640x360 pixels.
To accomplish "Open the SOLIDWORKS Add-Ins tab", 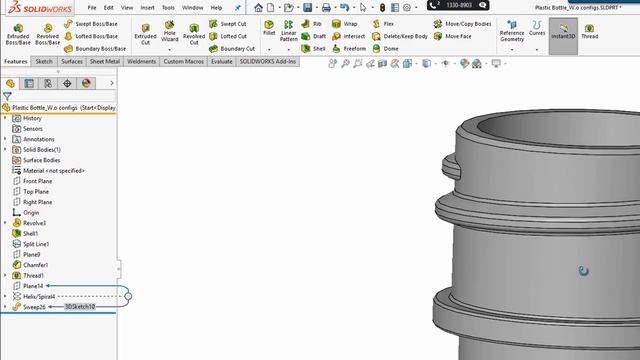I will tap(267, 62).
